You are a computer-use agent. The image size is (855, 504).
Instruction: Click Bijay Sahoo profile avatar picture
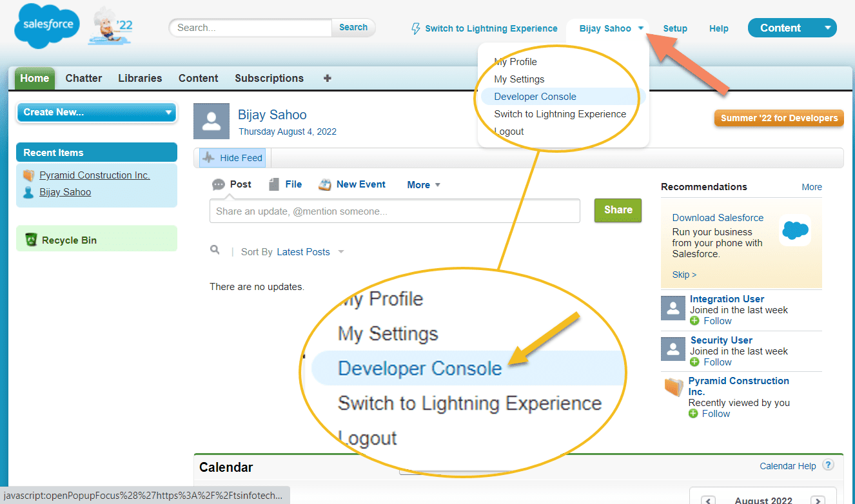211,121
